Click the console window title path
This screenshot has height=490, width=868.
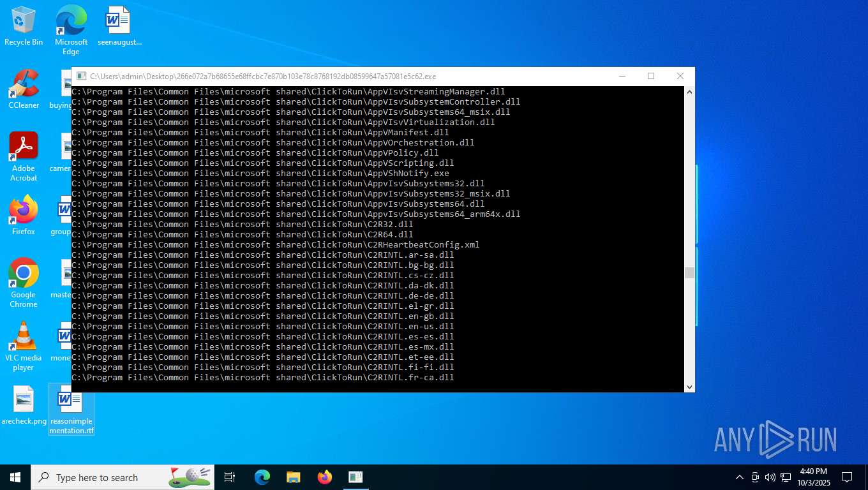coord(263,77)
